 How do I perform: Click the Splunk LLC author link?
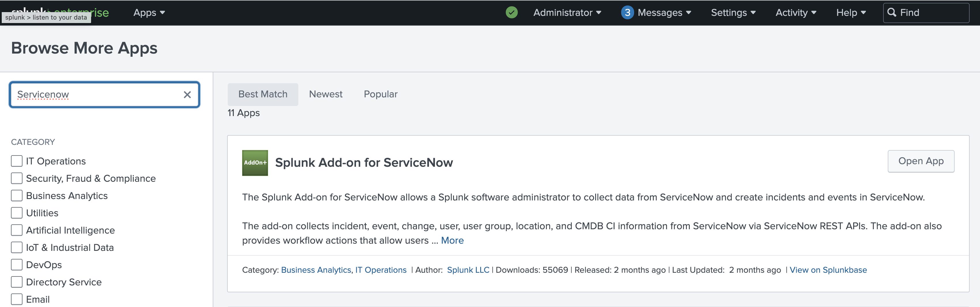click(468, 270)
